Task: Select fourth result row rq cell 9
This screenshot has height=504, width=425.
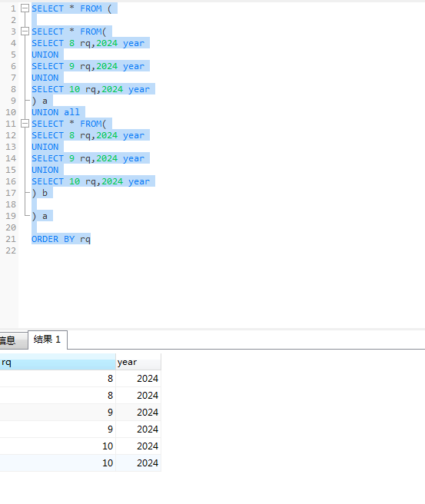Action: 58,429
